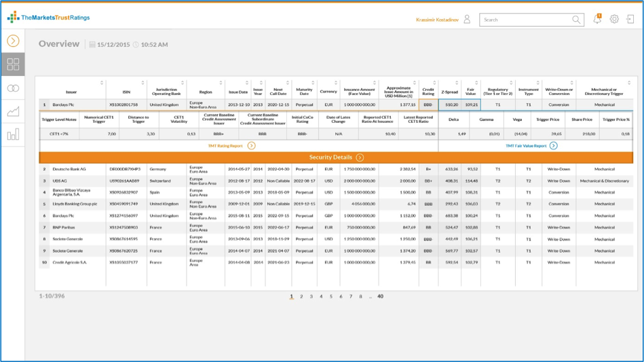Select the Deutsche Bank AG row
The width and height of the screenshot is (644, 362).
tap(336, 169)
